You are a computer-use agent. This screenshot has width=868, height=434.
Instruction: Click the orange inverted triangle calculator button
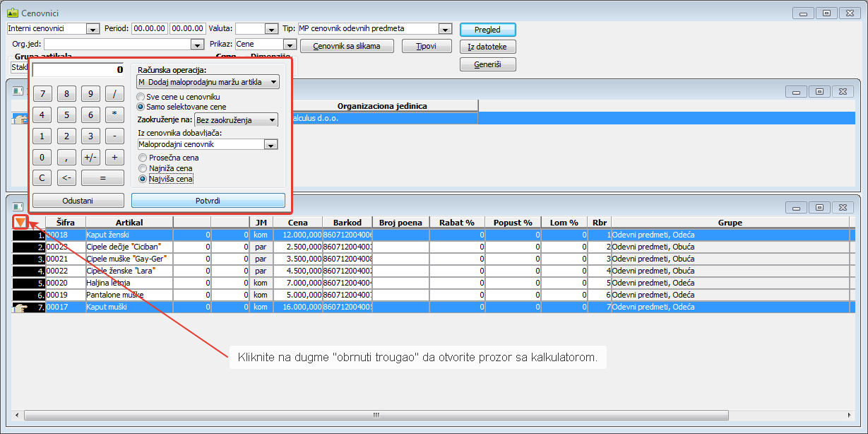click(x=20, y=223)
